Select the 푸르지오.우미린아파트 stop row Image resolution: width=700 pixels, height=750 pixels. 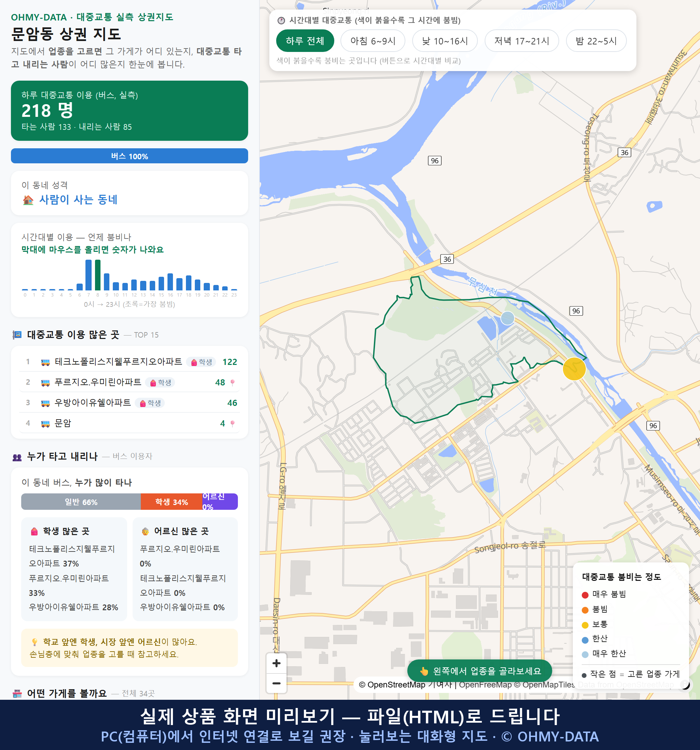pyautogui.click(x=130, y=383)
